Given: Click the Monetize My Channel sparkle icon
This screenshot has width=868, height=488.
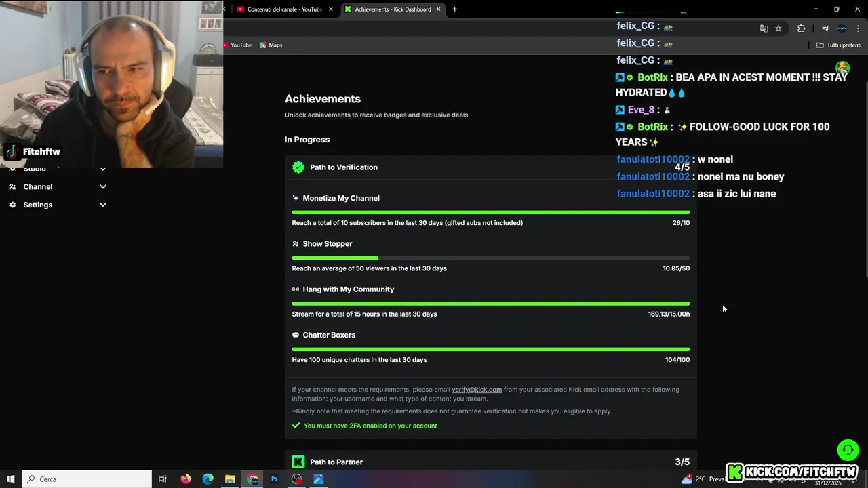Looking at the screenshot, I should 296,198.
